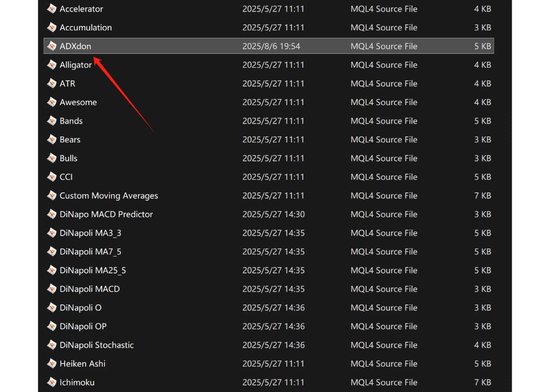
Task: Click the 3 KB size of Bulls
Action: [x=482, y=158]
